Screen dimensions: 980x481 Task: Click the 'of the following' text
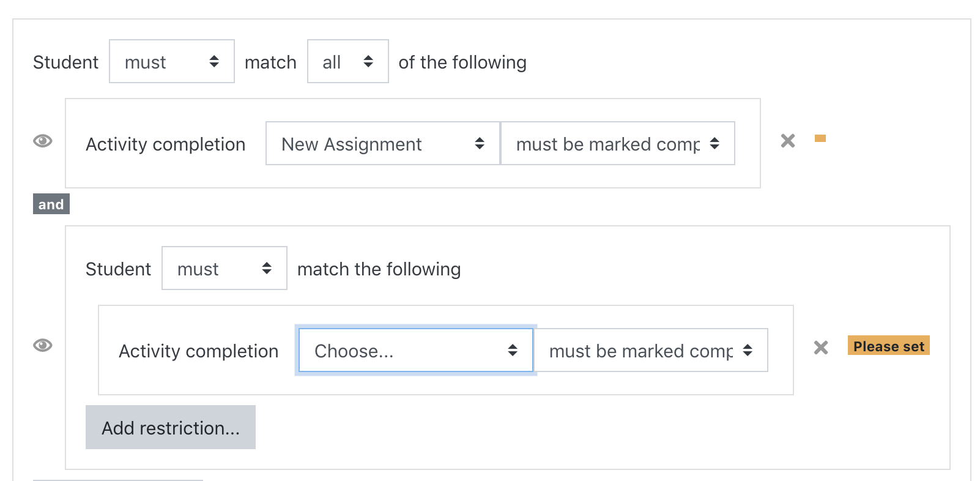point(462,62)
